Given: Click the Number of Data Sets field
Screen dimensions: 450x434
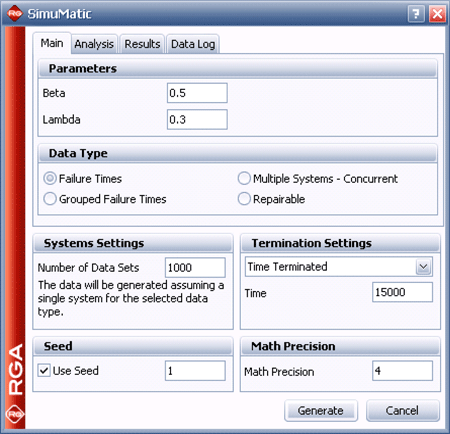Looking at the screenshot, I should [195, 267].
